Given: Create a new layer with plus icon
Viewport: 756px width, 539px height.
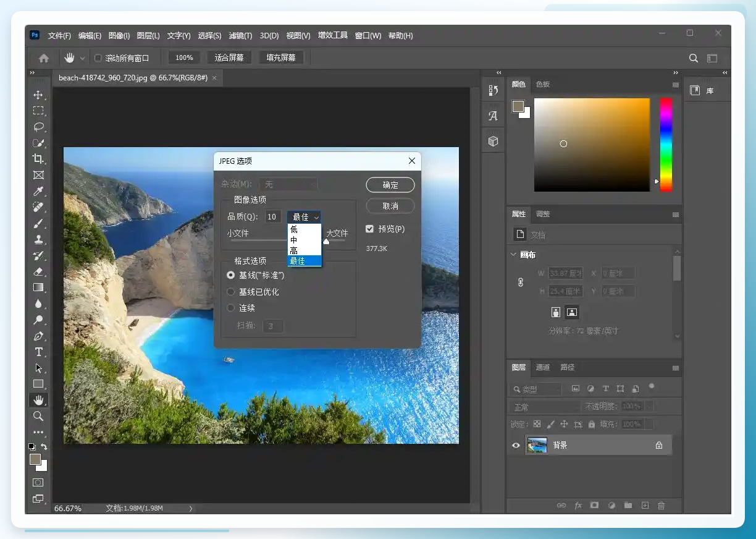Looking at the screenshot, I should 645,505.
